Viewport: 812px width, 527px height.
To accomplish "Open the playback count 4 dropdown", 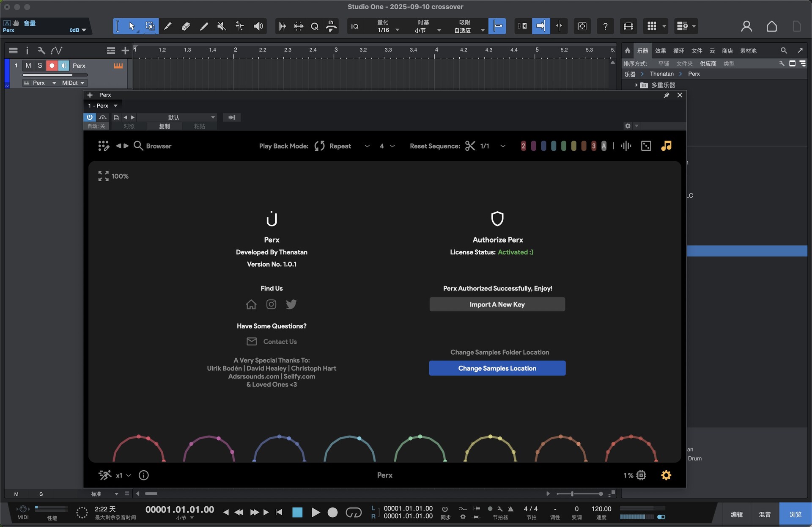I will click(387, 146).
